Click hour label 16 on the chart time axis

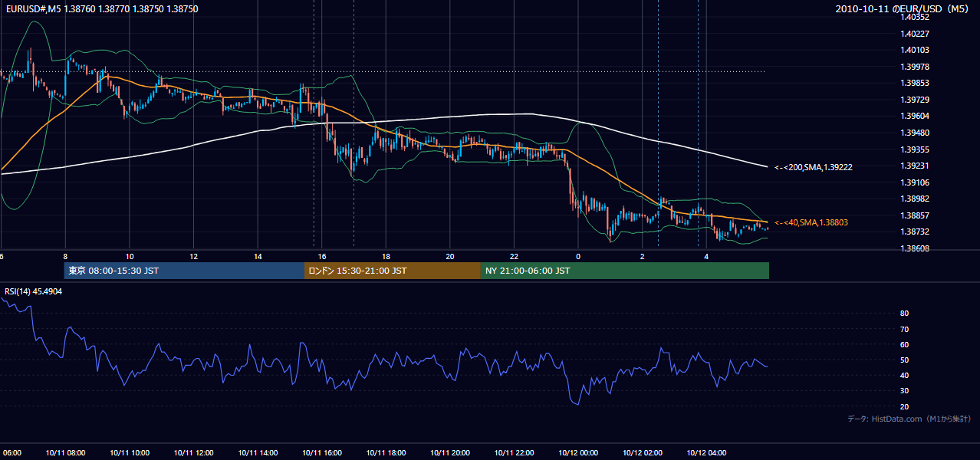[322, 257]
